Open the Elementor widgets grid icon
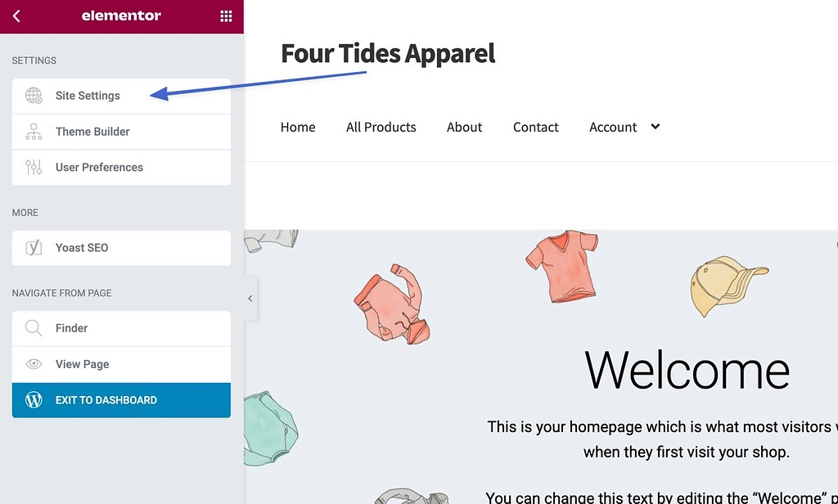This screenshot has width=838, height=504. tap(226, 16)
